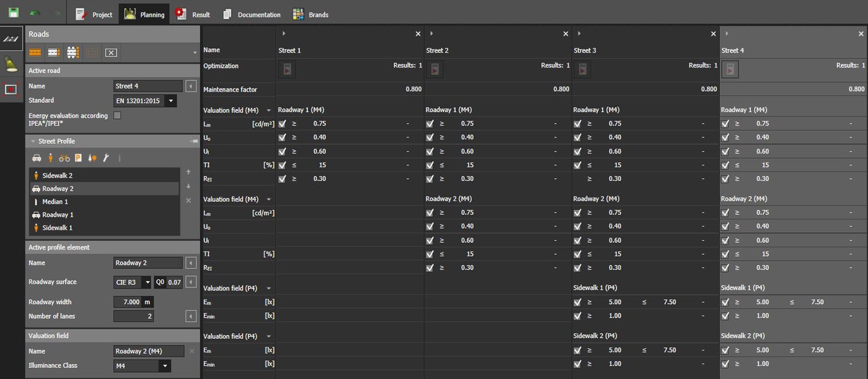Open the Documentation tab
This screenshot has width=868, height=379.
(x=251, y=14)
